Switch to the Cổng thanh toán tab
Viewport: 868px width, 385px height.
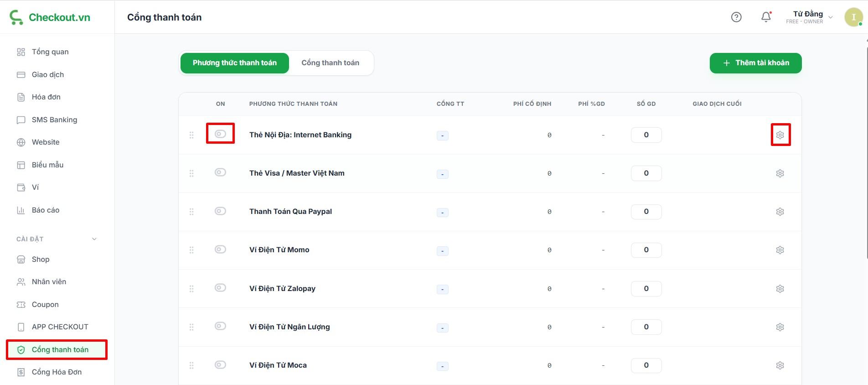point(330,63)
